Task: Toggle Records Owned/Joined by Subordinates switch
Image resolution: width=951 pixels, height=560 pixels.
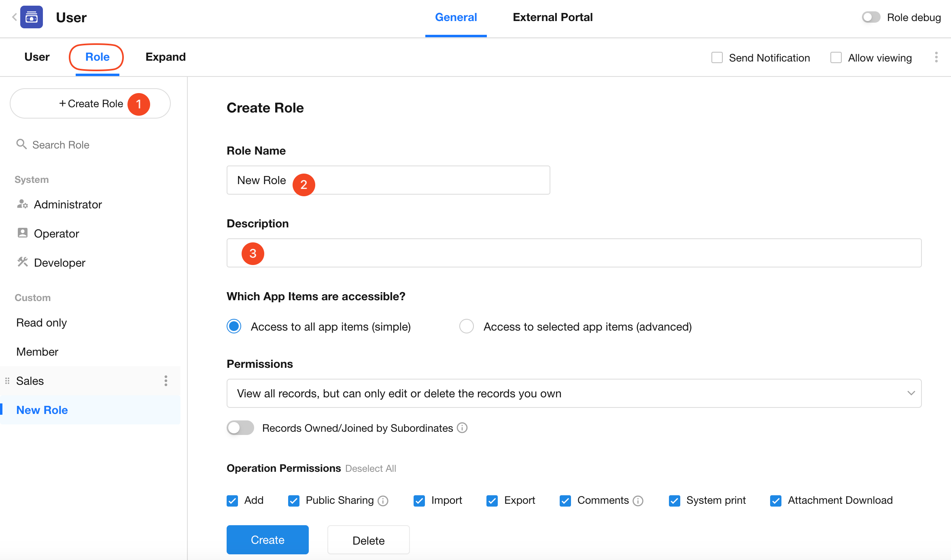Action: tap(240, 428)
